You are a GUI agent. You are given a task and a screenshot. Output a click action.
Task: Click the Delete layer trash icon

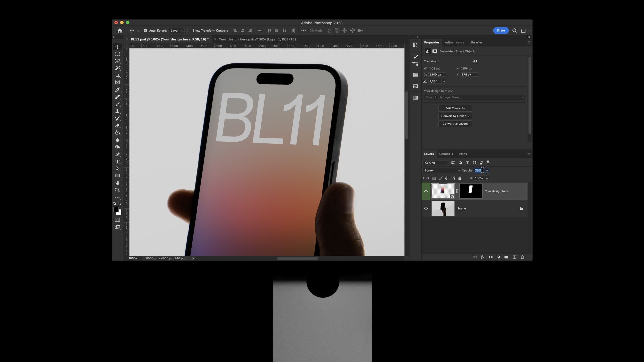(x=522, y=257)
